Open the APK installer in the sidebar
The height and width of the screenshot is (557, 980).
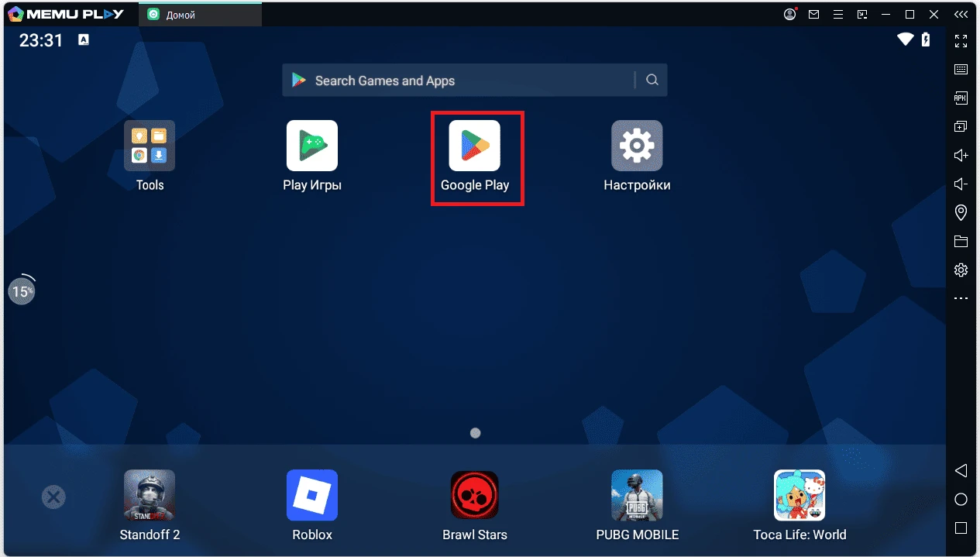(x=961, y=98)
